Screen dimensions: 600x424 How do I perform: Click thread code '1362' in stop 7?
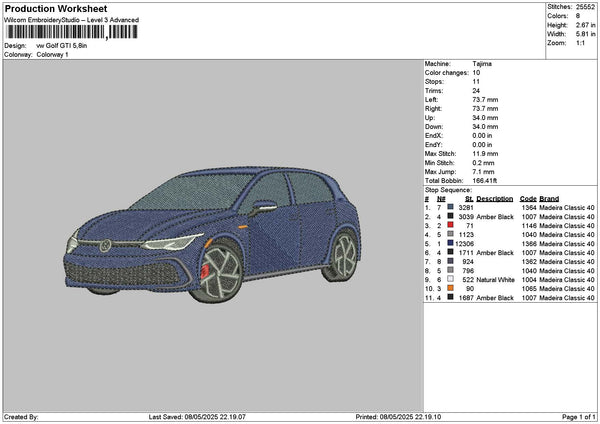529,262
